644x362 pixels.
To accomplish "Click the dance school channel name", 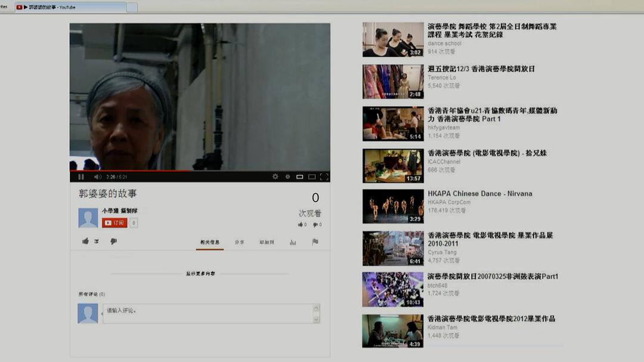I will point(444,43).
